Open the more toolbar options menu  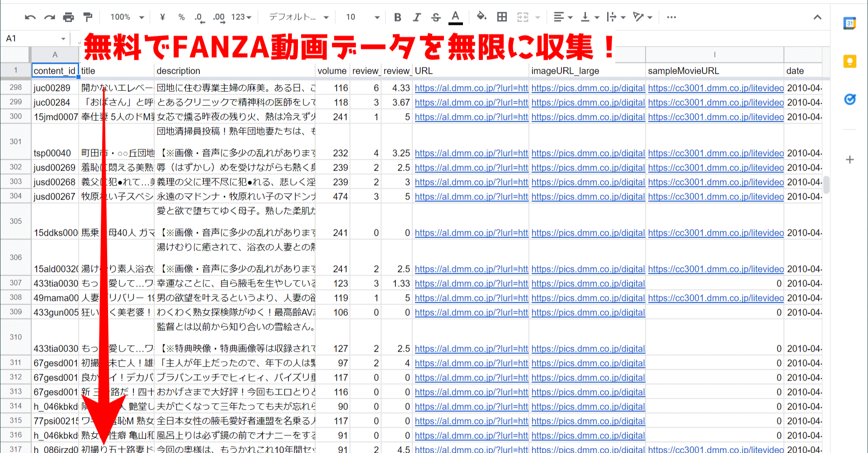coord(671,17)
